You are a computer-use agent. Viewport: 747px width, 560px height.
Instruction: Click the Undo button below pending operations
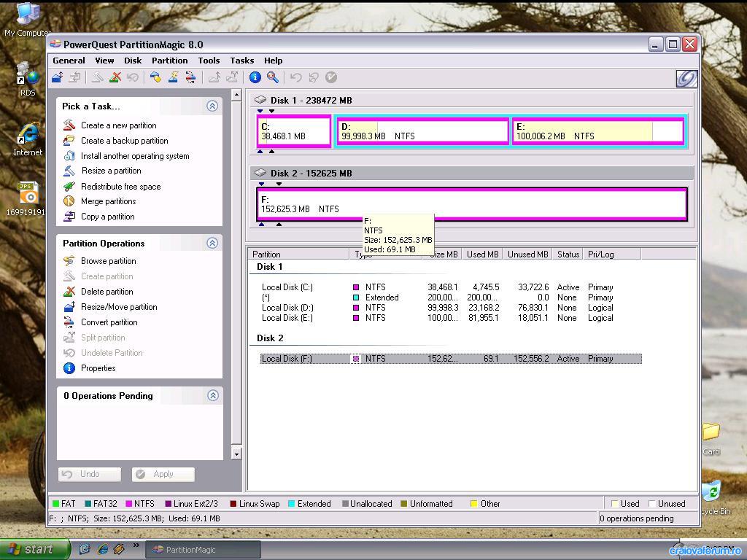[x=90, y=474]
